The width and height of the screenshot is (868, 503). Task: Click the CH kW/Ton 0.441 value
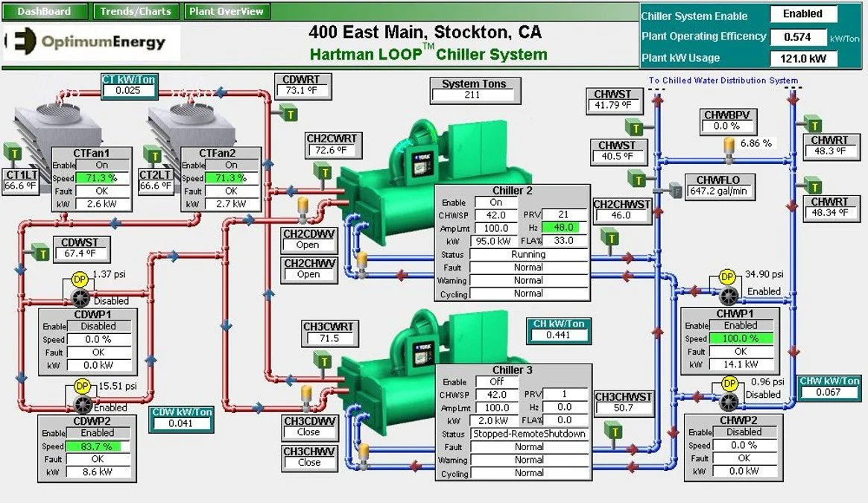[558, 335]
